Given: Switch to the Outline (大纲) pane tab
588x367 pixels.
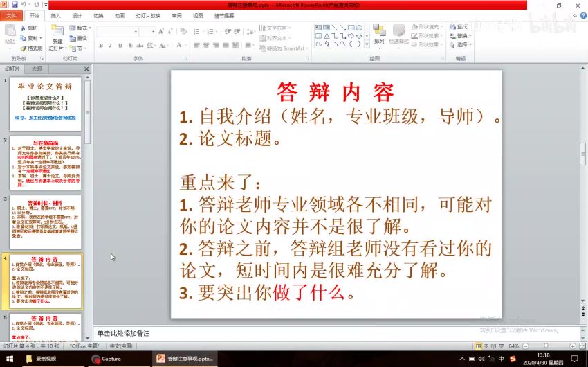Looking at the screenshot, I should click(x=36, y=69).
